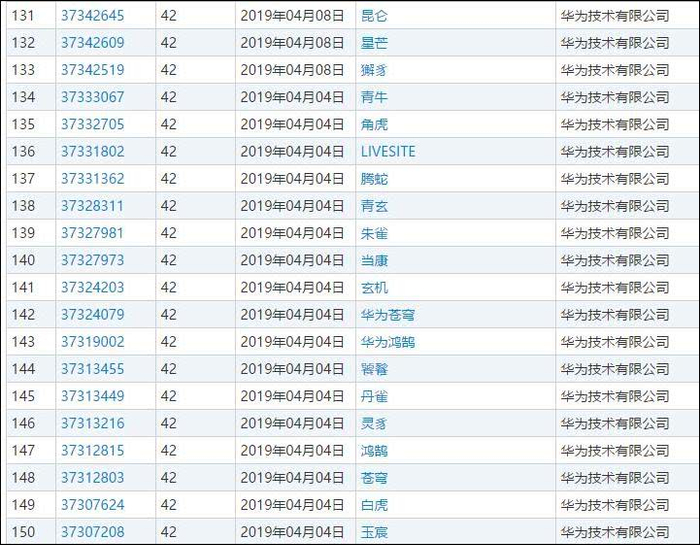Click applicant 华为技术有限公司 in row 146

[615, 424]
